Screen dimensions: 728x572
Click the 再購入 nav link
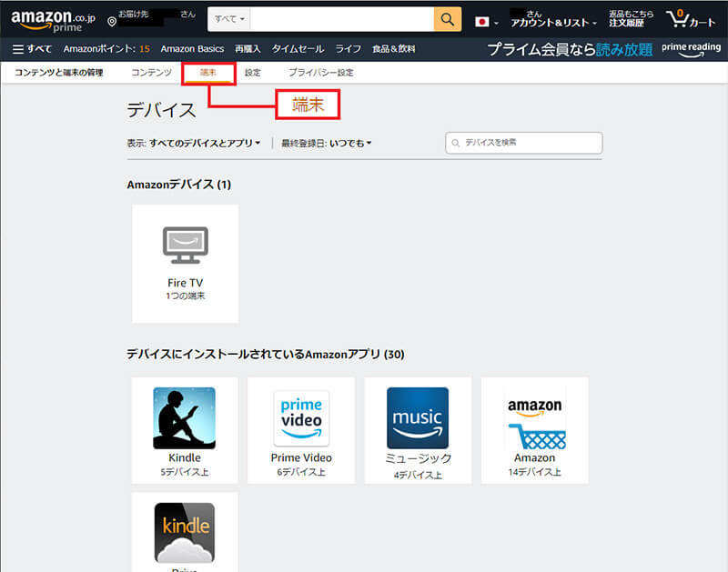point(248,49)
